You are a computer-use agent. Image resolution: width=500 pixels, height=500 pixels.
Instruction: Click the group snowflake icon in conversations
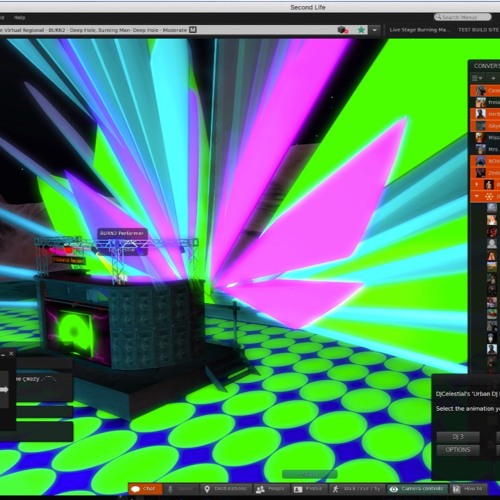coord(489,196)
